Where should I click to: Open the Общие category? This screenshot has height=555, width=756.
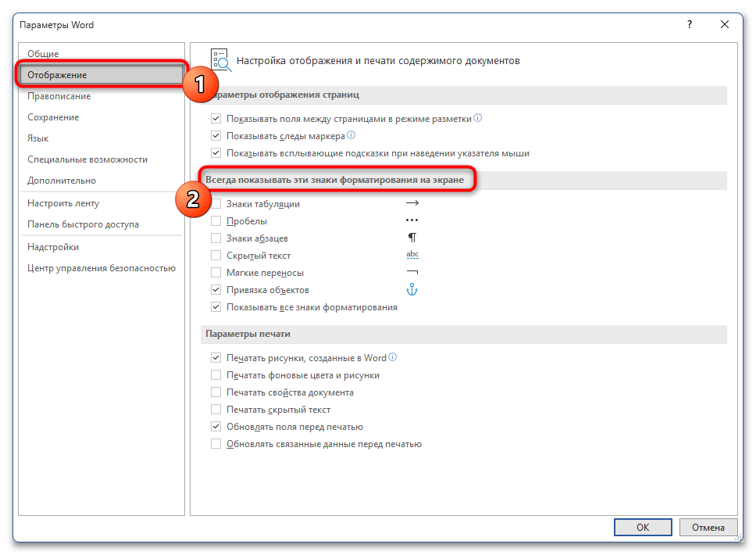(x=102, y=54)
